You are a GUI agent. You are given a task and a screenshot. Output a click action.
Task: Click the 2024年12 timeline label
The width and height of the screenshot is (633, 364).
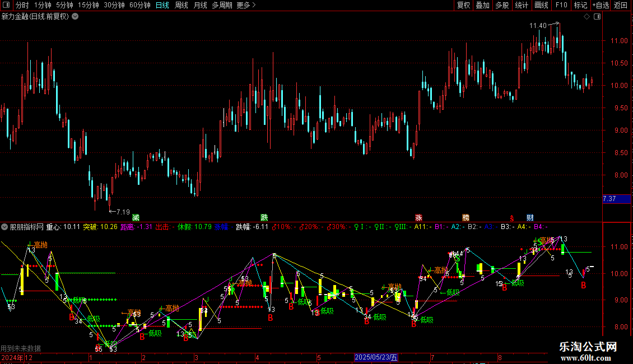click(x=17, y=357)
